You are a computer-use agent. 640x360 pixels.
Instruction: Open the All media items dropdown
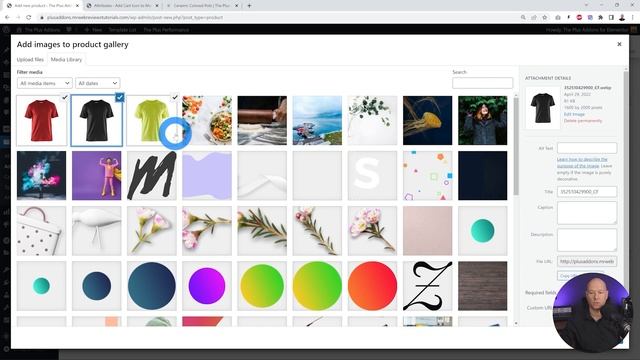pos(44,83)
